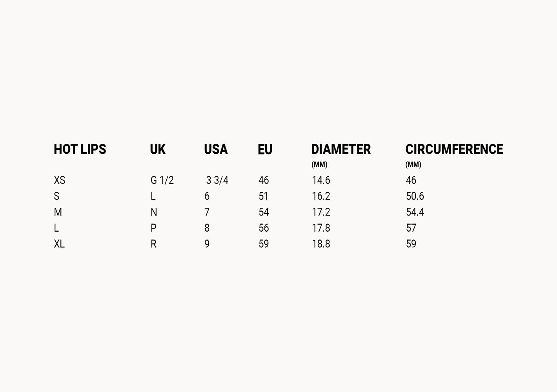The width and height of the screenshot is (557, 392).
Task: Click UK size G 1/2 cell
Action: 162,180
